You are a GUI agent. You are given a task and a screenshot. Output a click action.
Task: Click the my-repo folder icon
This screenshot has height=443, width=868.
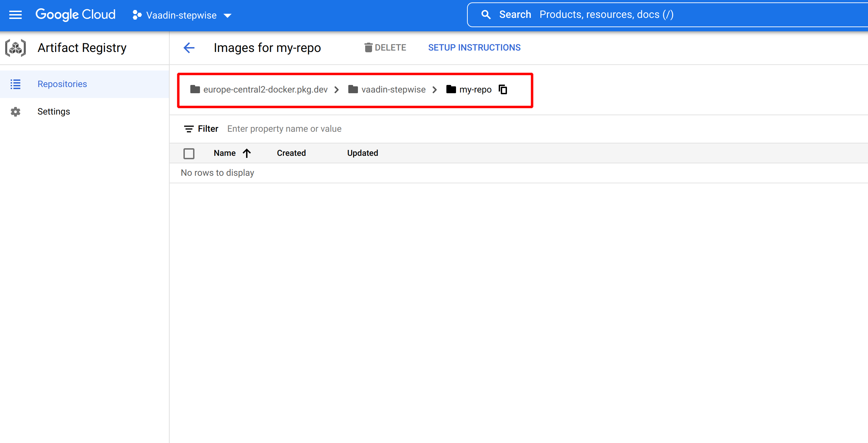451,89
